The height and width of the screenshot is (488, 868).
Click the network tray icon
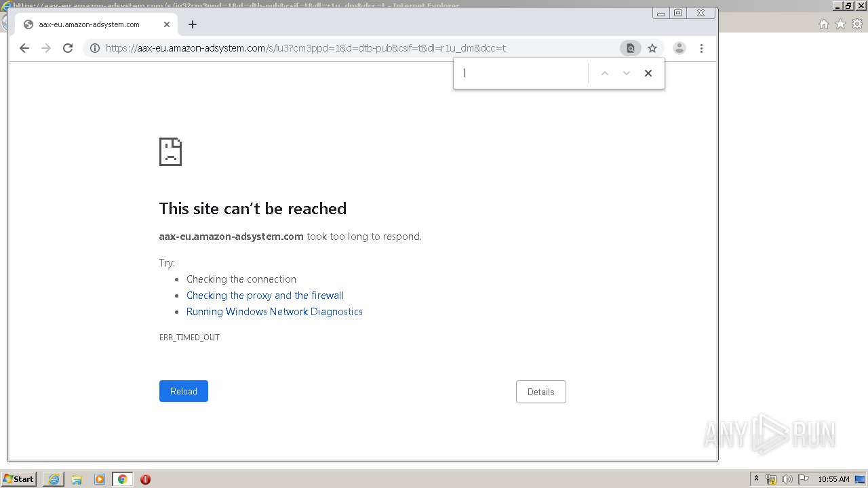click(x=771, y=479)
